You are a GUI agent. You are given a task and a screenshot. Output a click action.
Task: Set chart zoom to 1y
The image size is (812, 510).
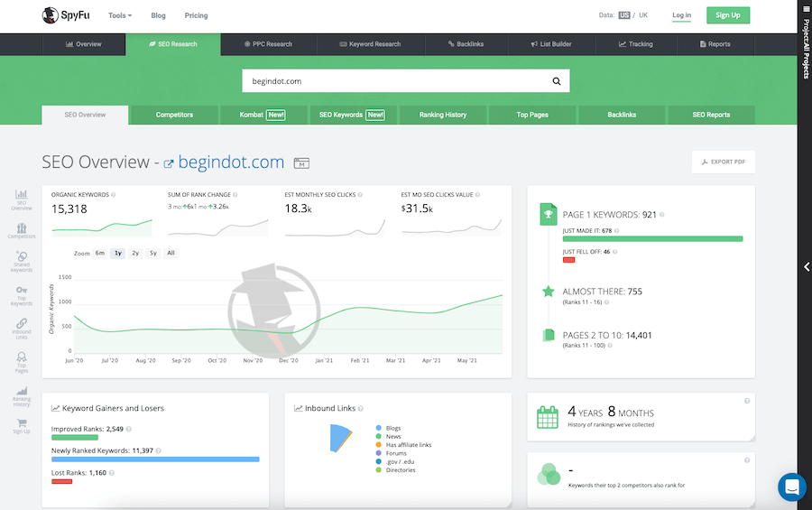point(118,253)
